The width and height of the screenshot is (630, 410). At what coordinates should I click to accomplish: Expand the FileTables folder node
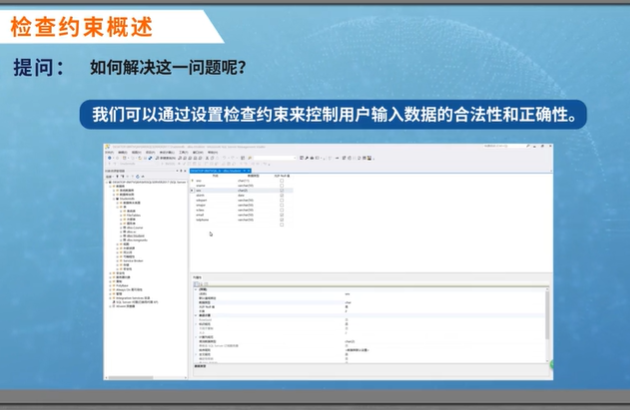click(121, 215)
